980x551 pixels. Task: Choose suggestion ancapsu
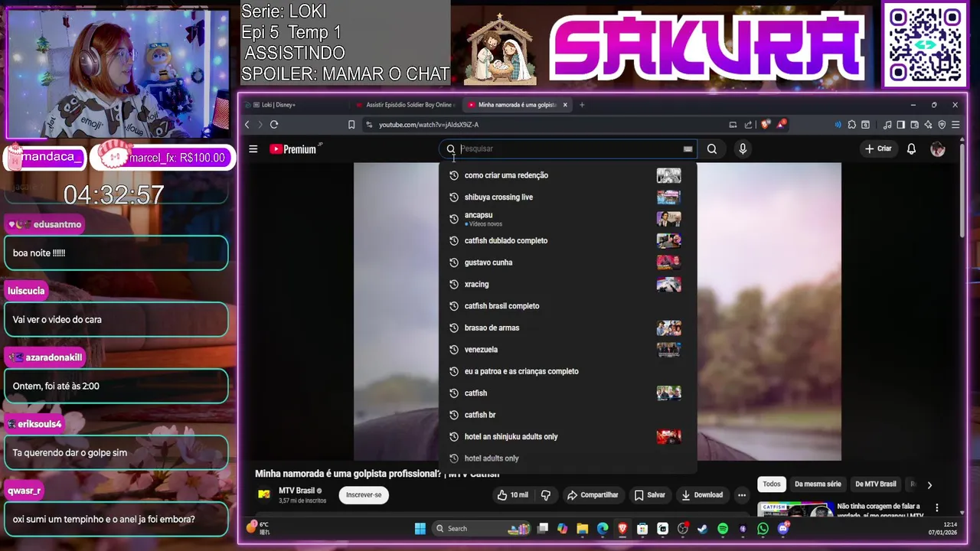point(568,219)
